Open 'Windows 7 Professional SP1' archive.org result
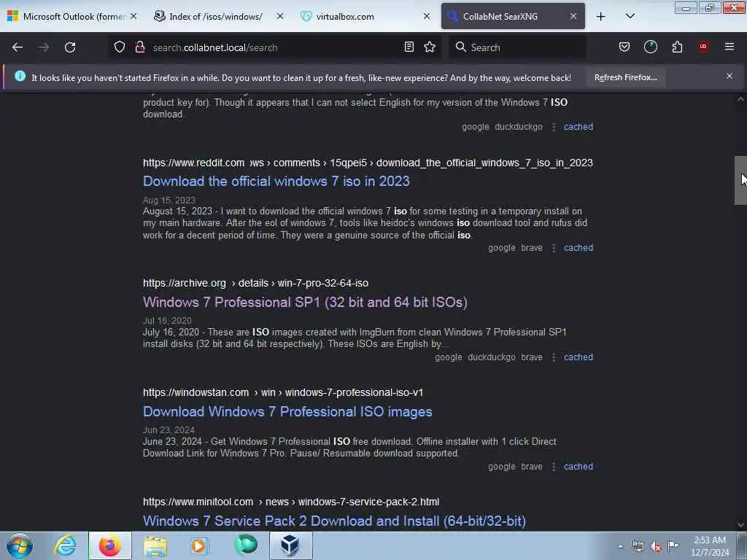Viewport: 747px width, 560px height. (305, 303)
